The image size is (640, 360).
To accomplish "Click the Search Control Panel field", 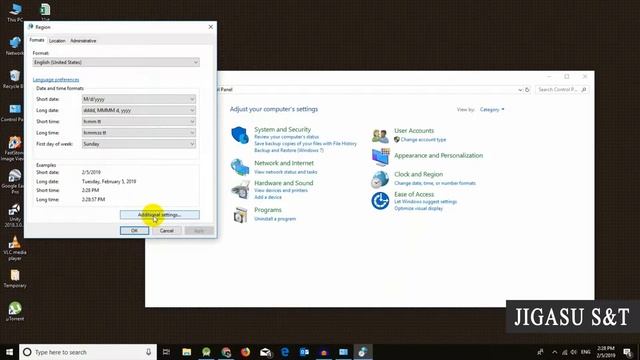I will 562,89.
